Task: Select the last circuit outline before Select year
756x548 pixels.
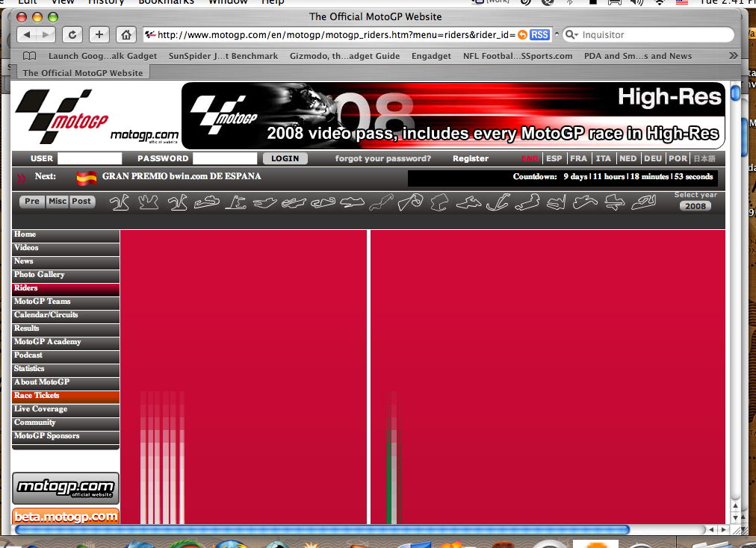Action: tap(644, 202)
